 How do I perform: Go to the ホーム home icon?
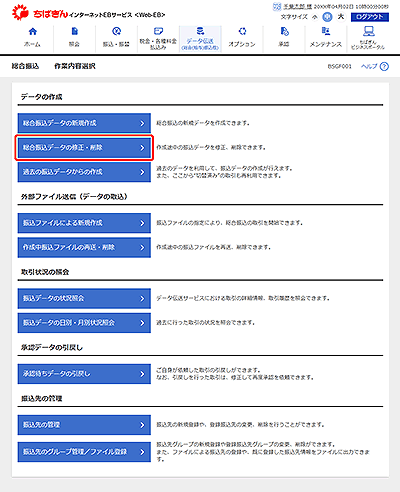coord(32,32)
